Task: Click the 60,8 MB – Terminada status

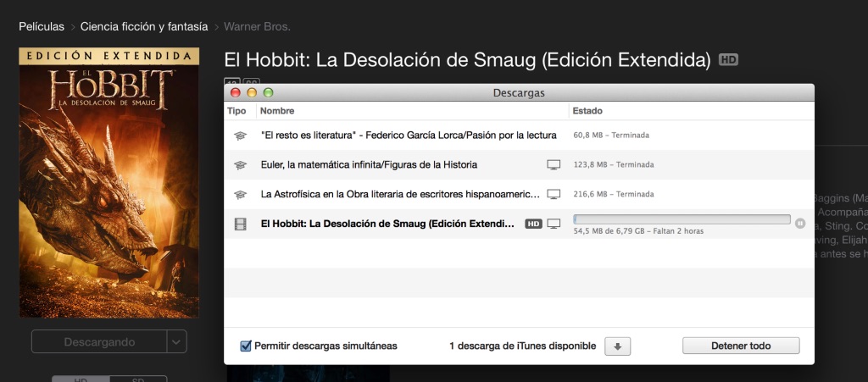Action: (611, 136)
